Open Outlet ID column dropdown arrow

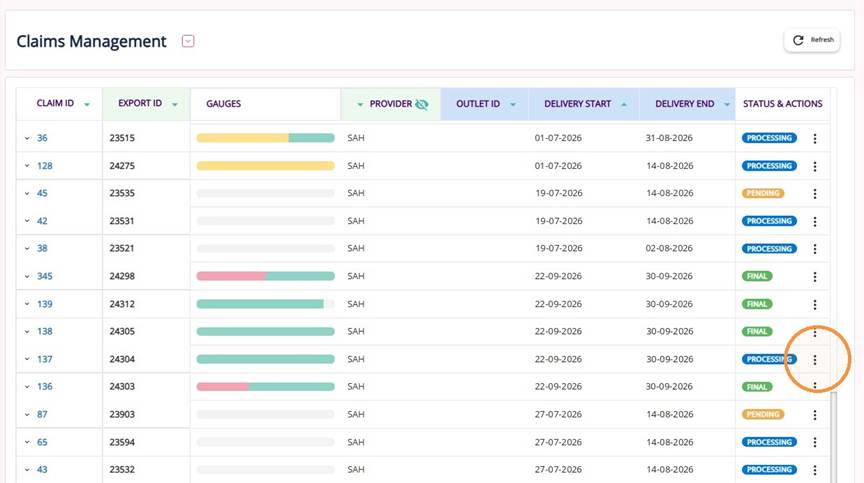512,105
